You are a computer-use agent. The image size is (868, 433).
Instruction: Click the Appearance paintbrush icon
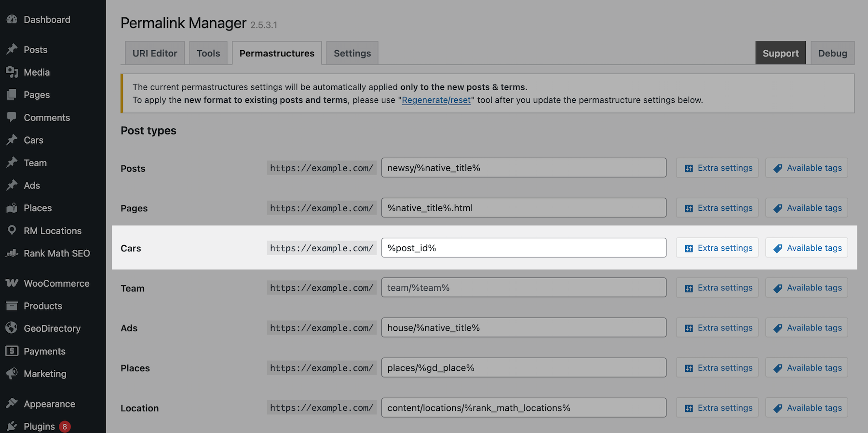[x=12, y=404]
